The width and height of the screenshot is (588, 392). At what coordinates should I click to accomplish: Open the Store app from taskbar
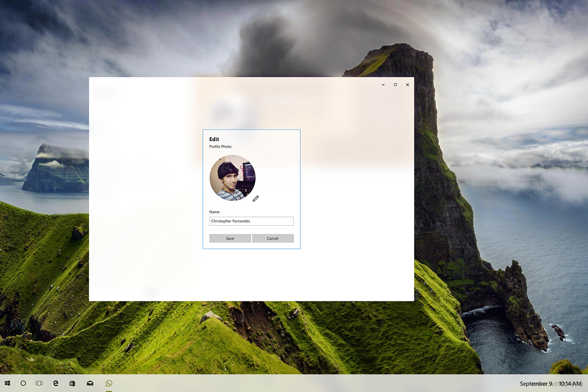(72, 383)
